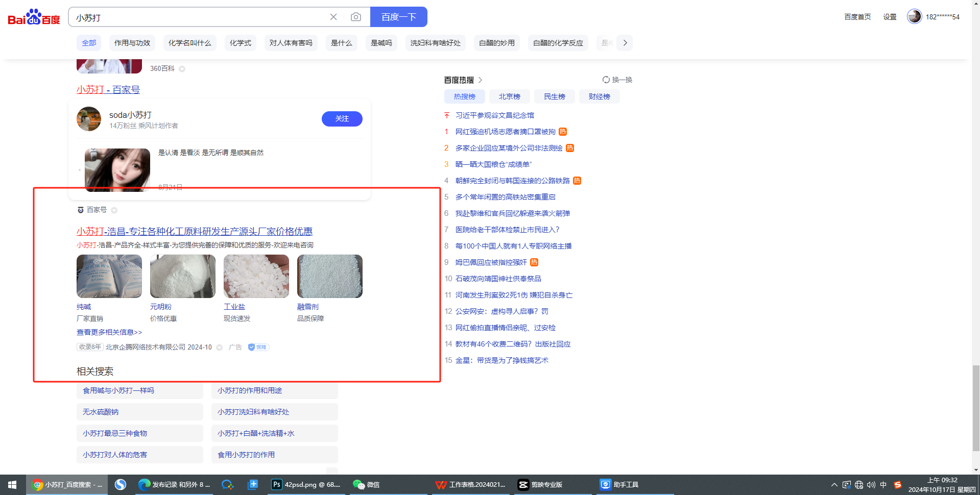Open the Windows Start menu

click(12, 485)
